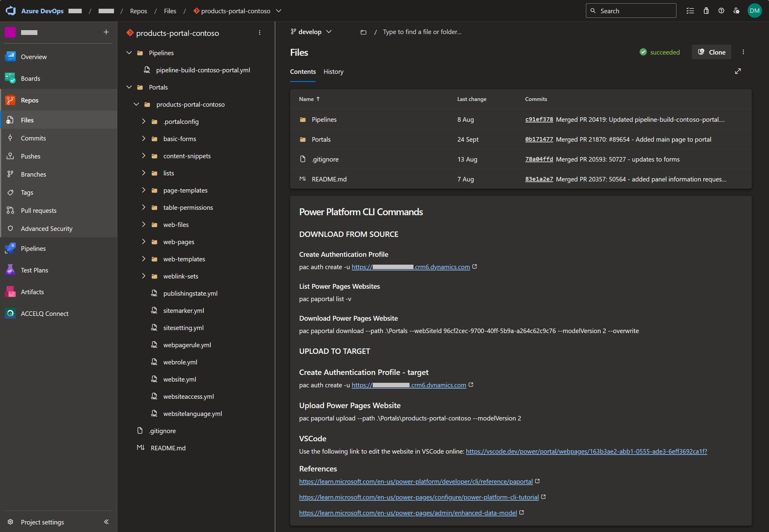Collapse the Pipelines folder in the tree
This screenshot has width=769, height=532.
(x=129, y=53)
